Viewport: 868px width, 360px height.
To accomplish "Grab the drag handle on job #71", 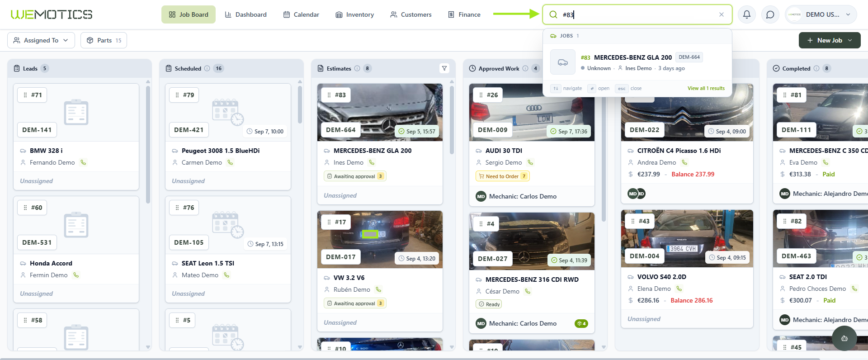I will (x=25, y=95).
